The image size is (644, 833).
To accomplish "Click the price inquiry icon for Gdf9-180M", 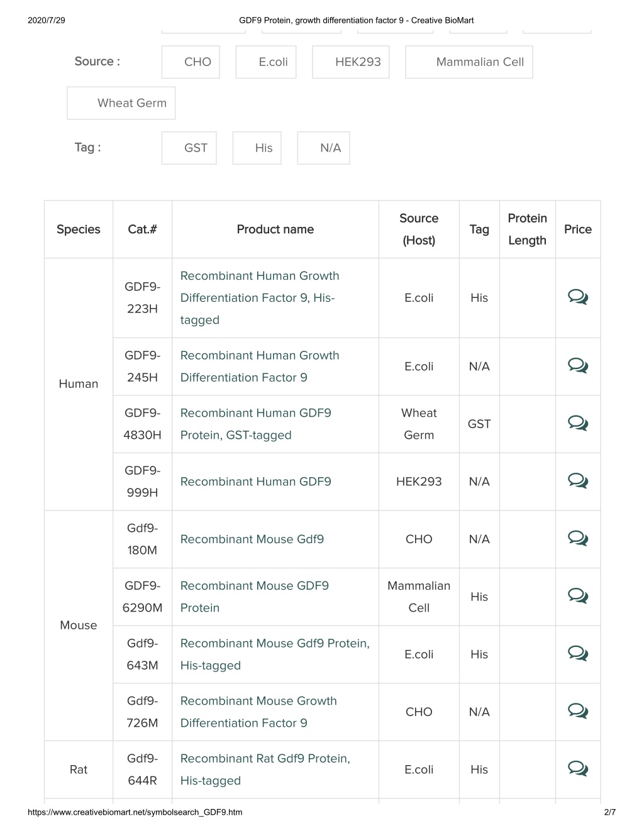I will coord(577,538).
